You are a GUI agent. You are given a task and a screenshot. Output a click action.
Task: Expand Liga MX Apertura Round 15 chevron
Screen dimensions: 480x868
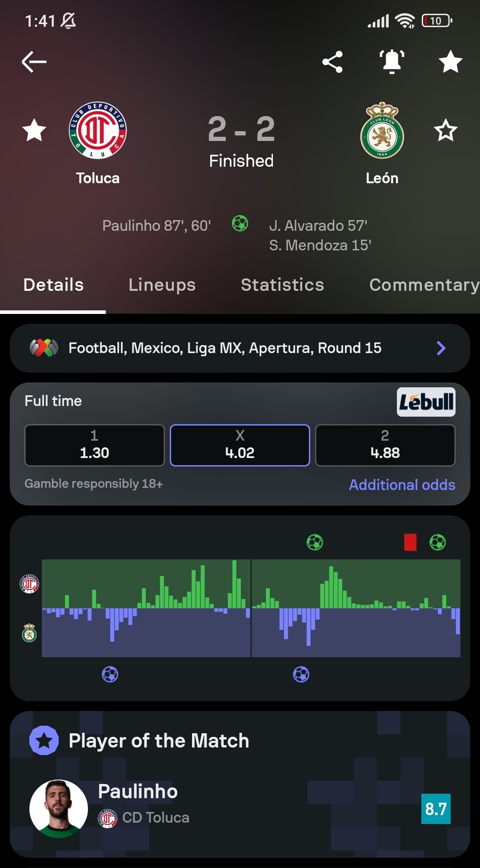point(440,348)
